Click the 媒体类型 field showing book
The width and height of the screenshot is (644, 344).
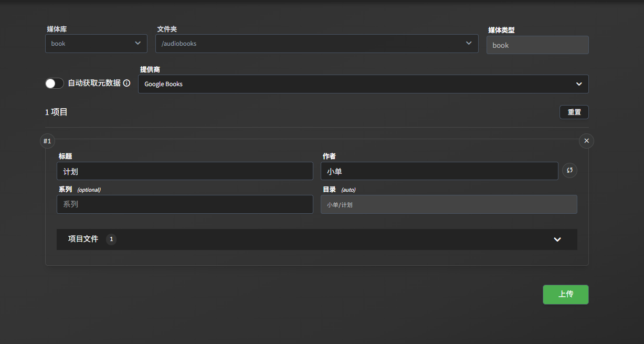(537, 45)
